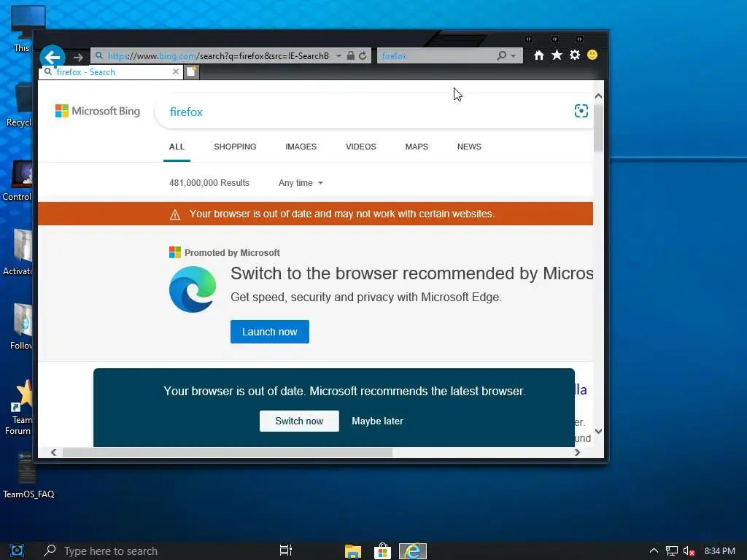
Task: Click the 8:34 PM clock
Action: click(719, 551)
